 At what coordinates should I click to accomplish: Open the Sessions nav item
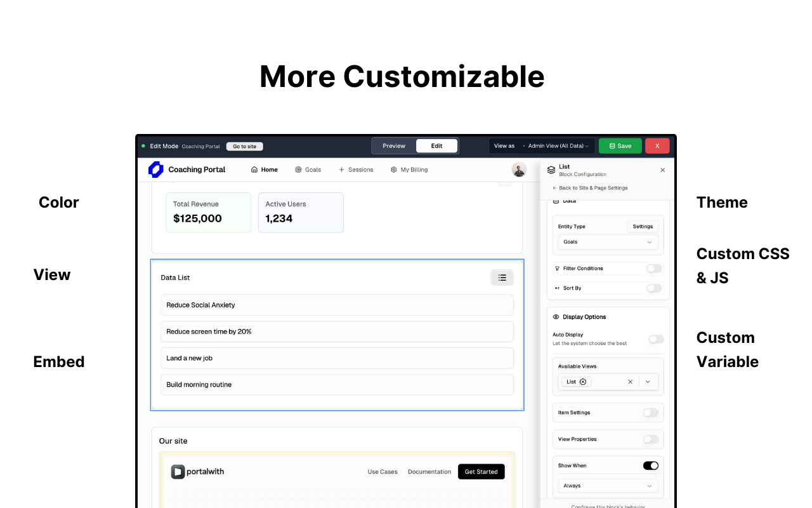[x=356, y=170]
